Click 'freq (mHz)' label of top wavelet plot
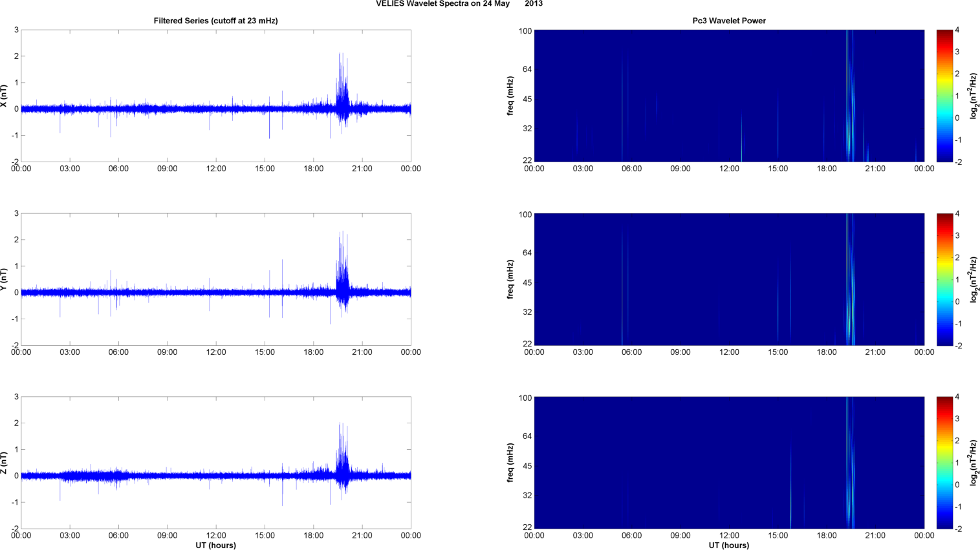 (510, 96)
